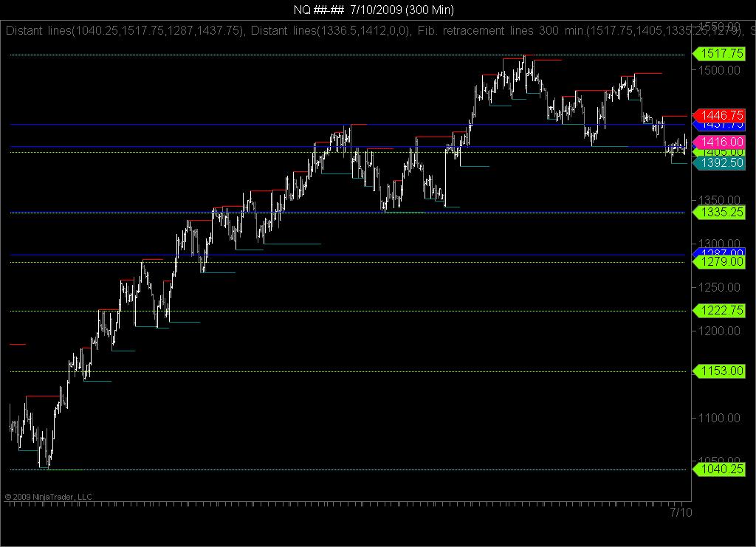The width and height of the screenshot is (756, 547).
Task: Select the 1222.75 green price marker
Action: pos(719,310)
